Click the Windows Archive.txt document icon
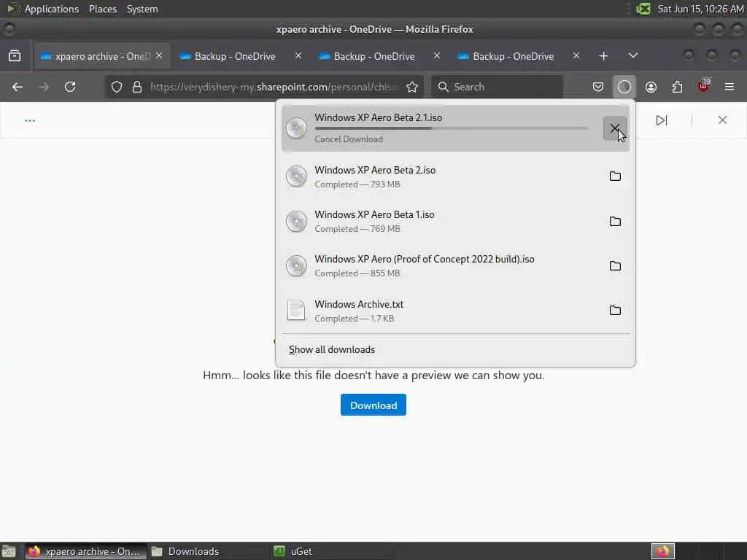 click(296, 311)
